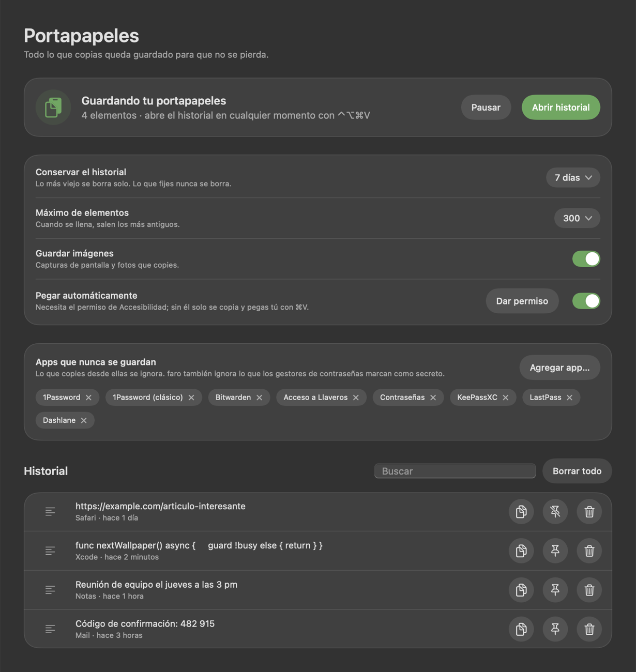Click text icon of Mail row
The width and height of the screenshot is (636, 672).
[x=50, y=629]
